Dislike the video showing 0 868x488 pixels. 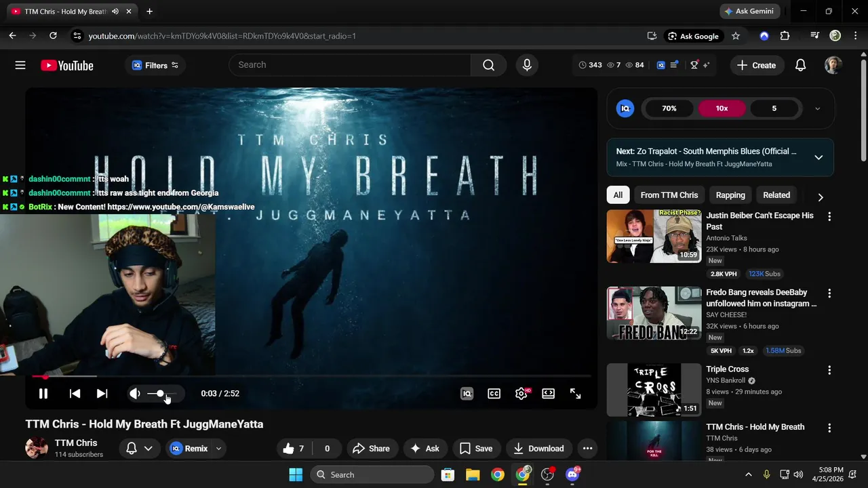coord(327,448)
